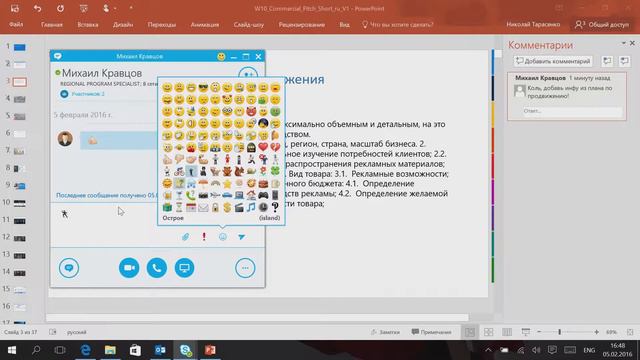The image size is (640, 360).
Task: Insert the bicycle emoticon
Action: (x=179, y=171)
